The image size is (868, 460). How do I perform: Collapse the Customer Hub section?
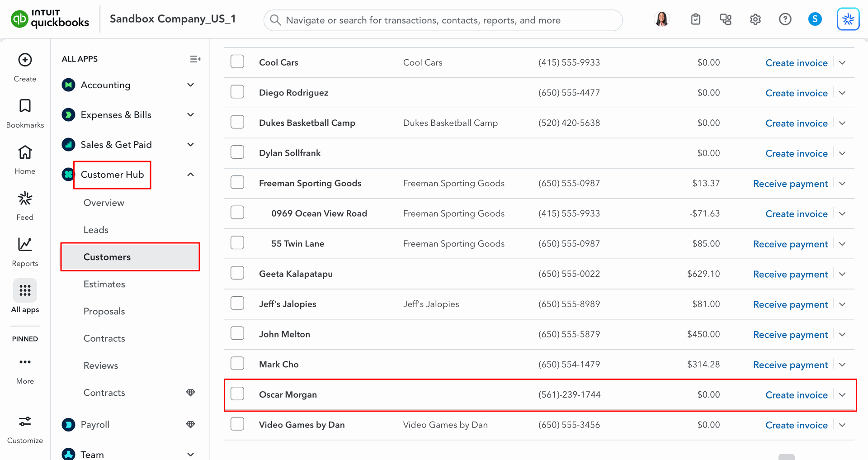tap(191, 175)
